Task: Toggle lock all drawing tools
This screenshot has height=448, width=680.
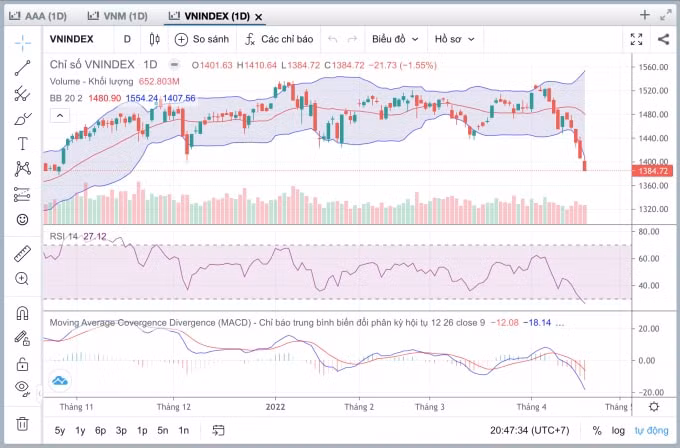Action: (x=23, y=363)
